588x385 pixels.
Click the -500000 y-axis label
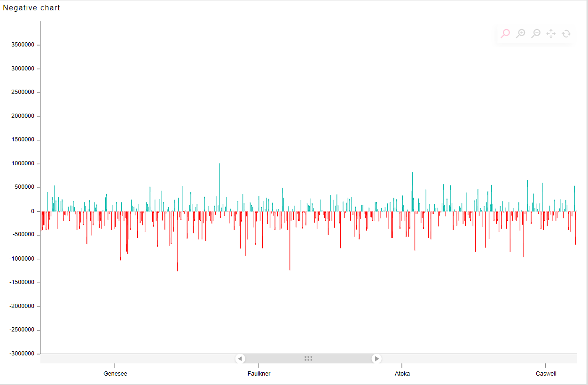coord(23,235)
